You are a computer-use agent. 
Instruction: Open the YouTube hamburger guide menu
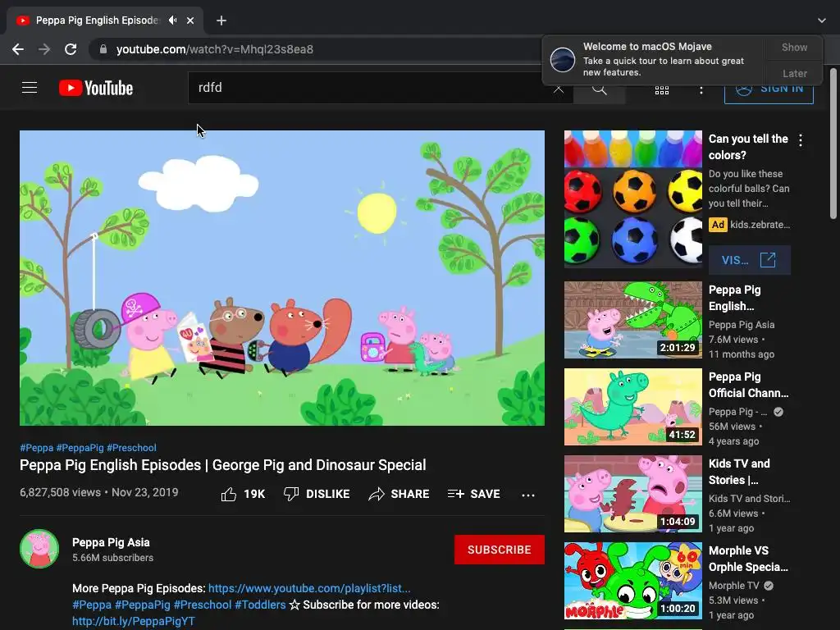tap(30, 88)
